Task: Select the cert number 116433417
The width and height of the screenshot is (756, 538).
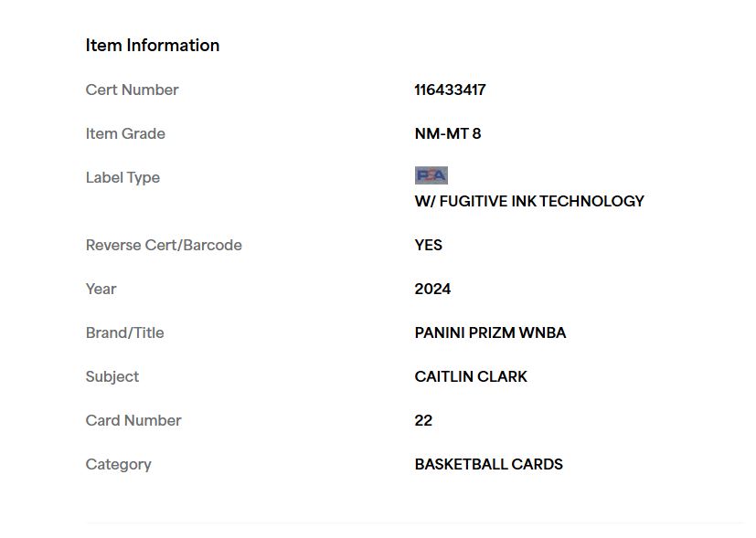Action: click(450, 90)
